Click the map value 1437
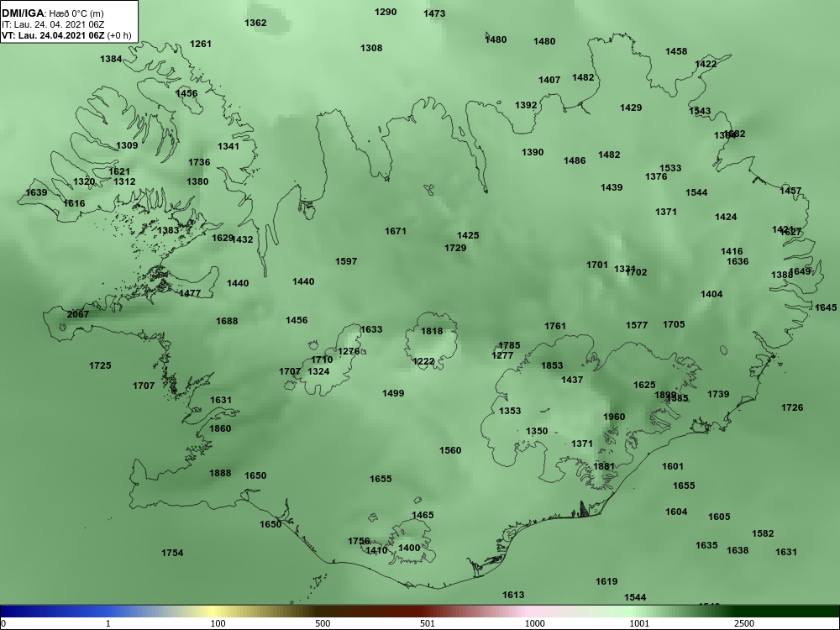 click(x=571, y=380)
